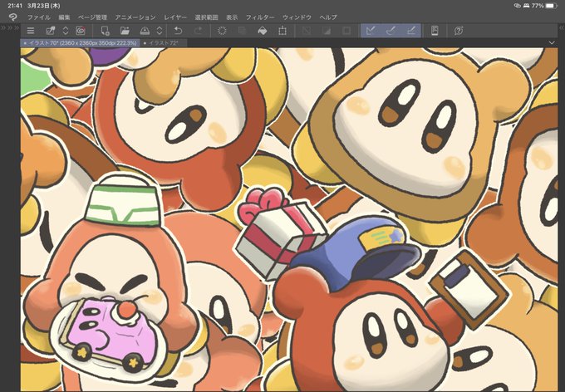The image size is (565, 392).
Task: Expand the left palette dock arrows
Action: click(x=9, y=27)
